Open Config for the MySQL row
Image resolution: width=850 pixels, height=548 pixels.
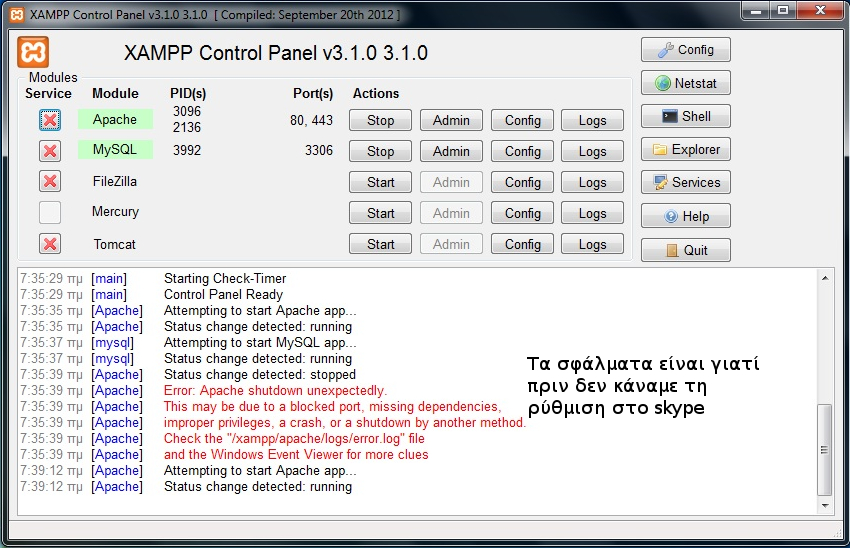pos(523,151)
